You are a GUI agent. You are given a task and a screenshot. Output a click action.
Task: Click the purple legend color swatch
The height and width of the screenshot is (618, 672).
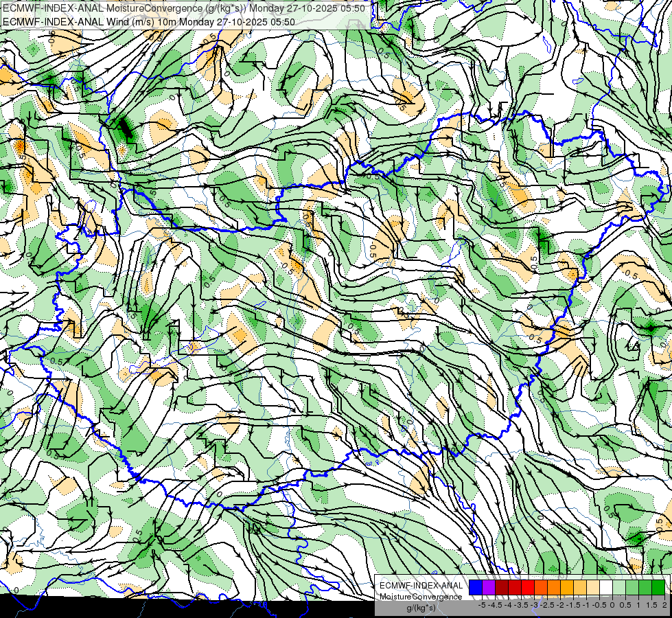pos(489,588)
